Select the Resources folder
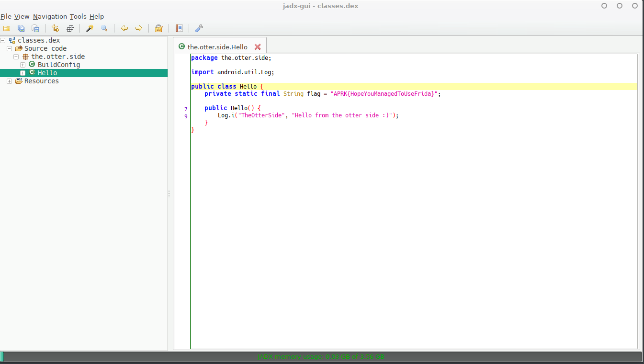 42,81
